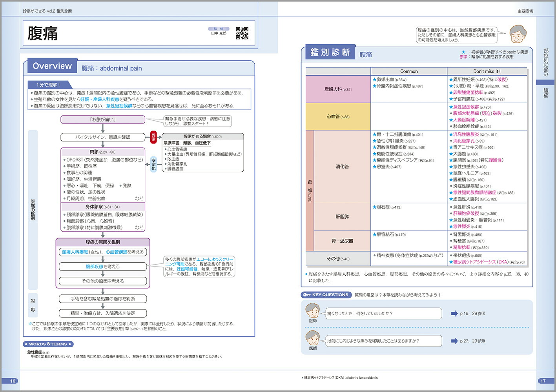Click the doctor icon beside 以前にも同じような痛み question

point(313,339)
